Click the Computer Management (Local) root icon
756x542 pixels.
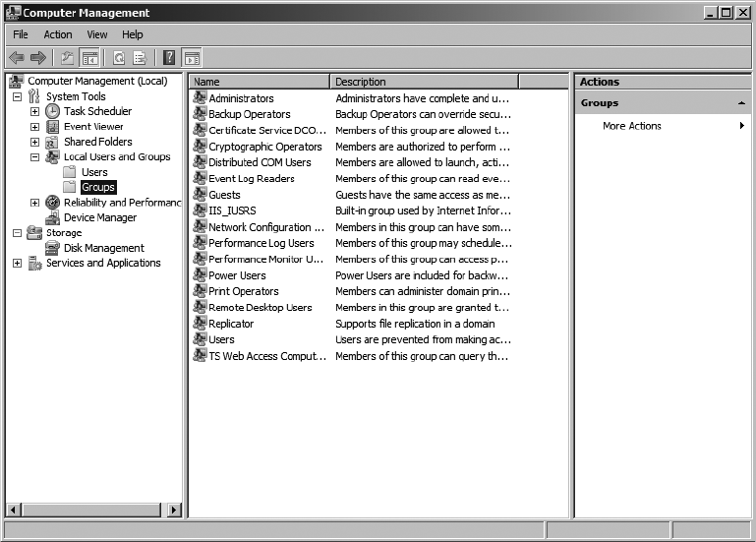17,81
